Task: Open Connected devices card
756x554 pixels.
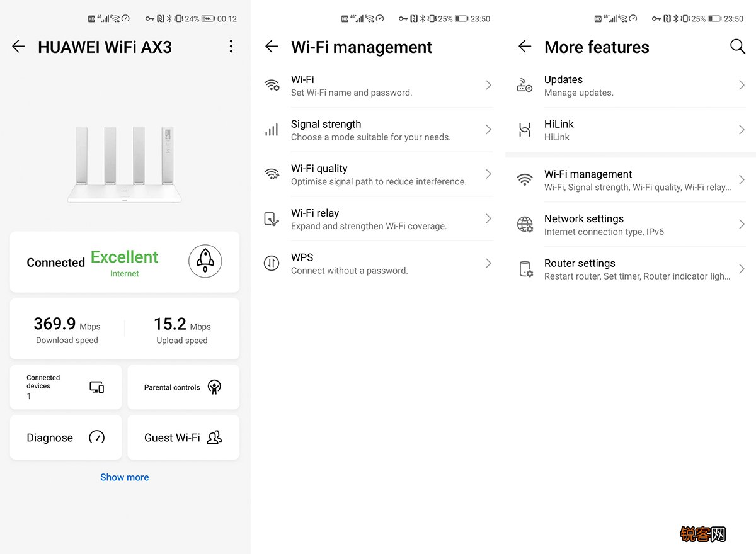Action: [x=66, y=387]
